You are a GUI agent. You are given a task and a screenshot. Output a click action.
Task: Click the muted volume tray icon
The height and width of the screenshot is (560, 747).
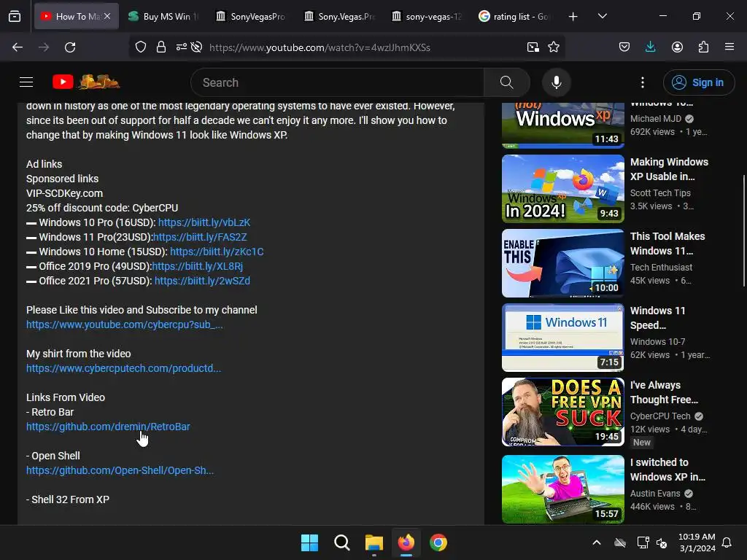coord(662,542)
